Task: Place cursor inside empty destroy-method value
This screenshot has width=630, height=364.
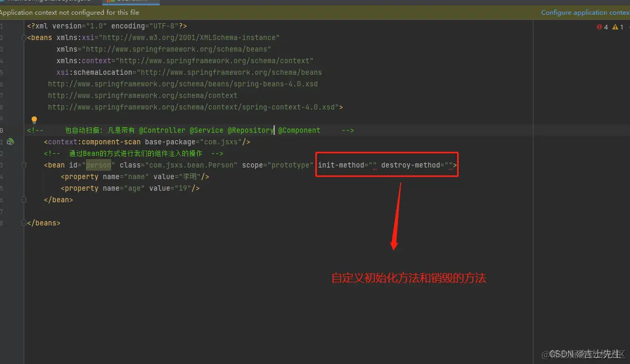Action: click(449, 165)
